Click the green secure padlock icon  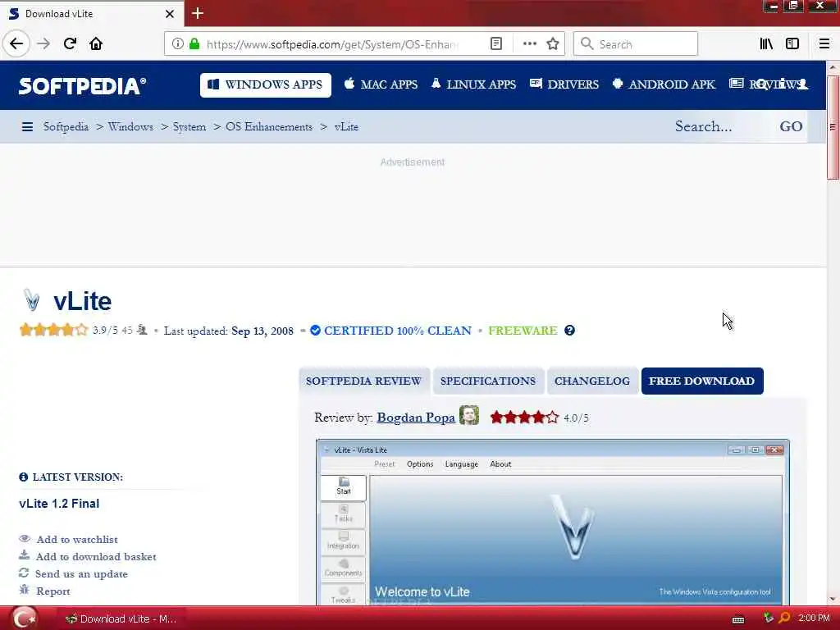coord(194,44)
